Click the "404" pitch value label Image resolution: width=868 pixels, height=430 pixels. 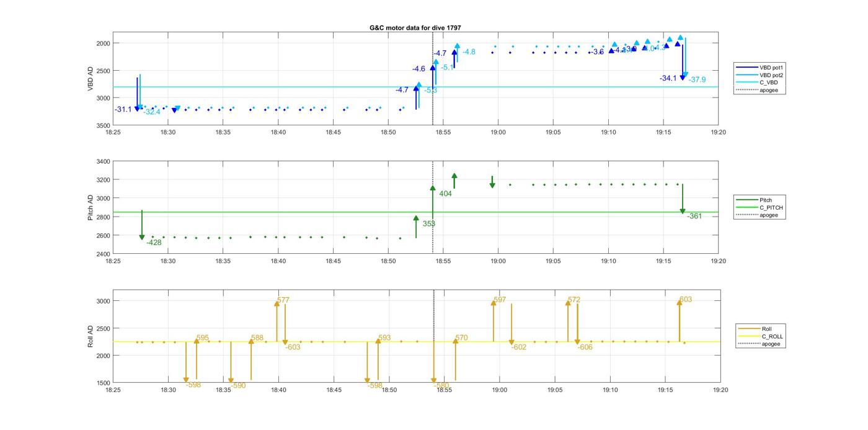(446, 194)
